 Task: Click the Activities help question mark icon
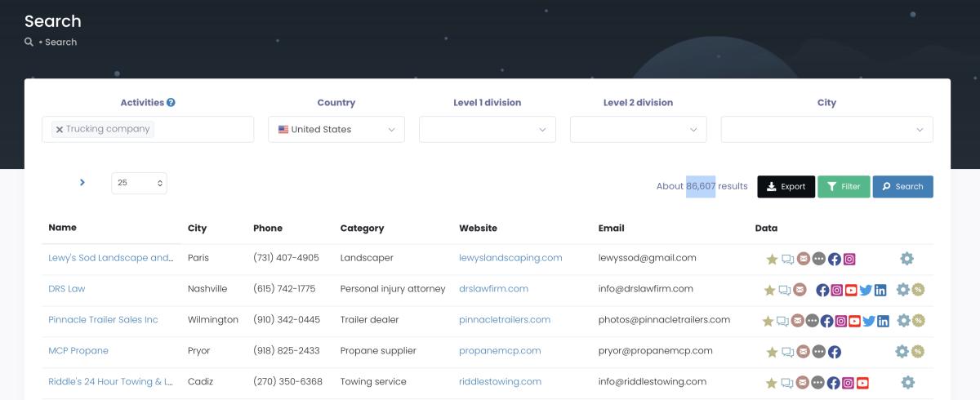(171, 103)
